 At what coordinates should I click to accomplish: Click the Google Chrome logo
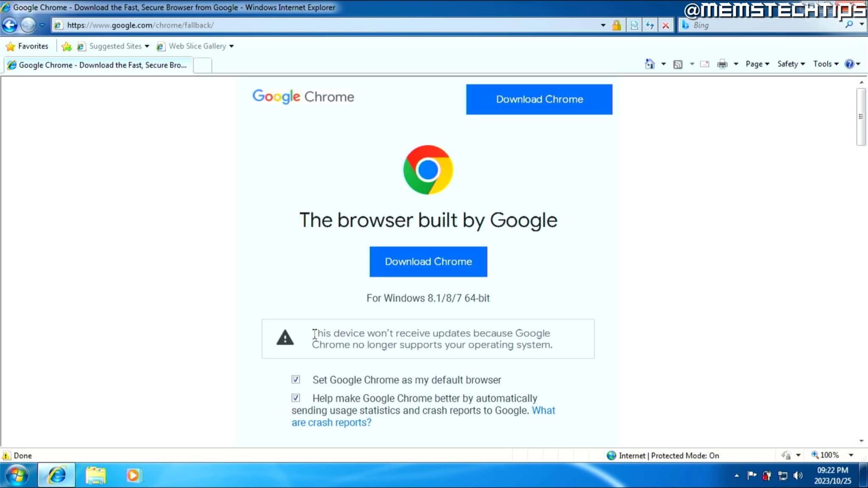[x=303, y=97]
